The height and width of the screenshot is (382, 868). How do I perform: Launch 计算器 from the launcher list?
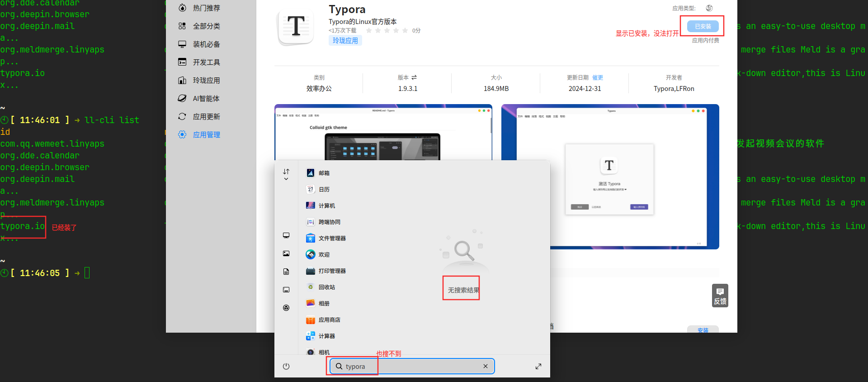[x=321, y=336]
